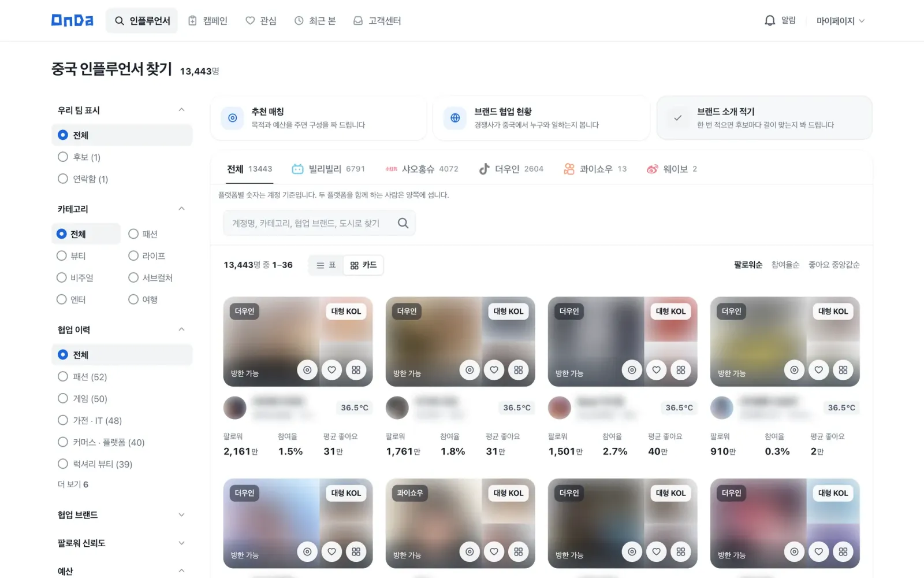Click avatar of 2,161만 follower influencer
The height and width of the screenshot is (578, 924).
pos(234,407)
